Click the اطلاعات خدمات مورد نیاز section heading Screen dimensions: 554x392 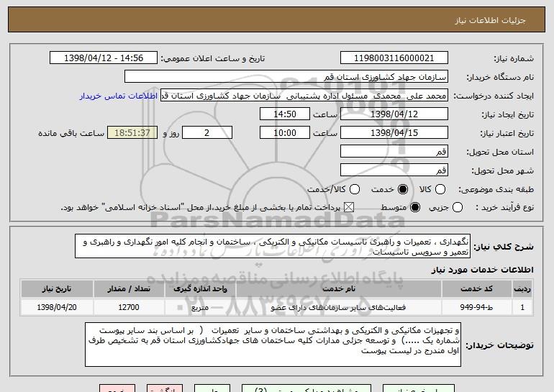(x=482, y=270)
